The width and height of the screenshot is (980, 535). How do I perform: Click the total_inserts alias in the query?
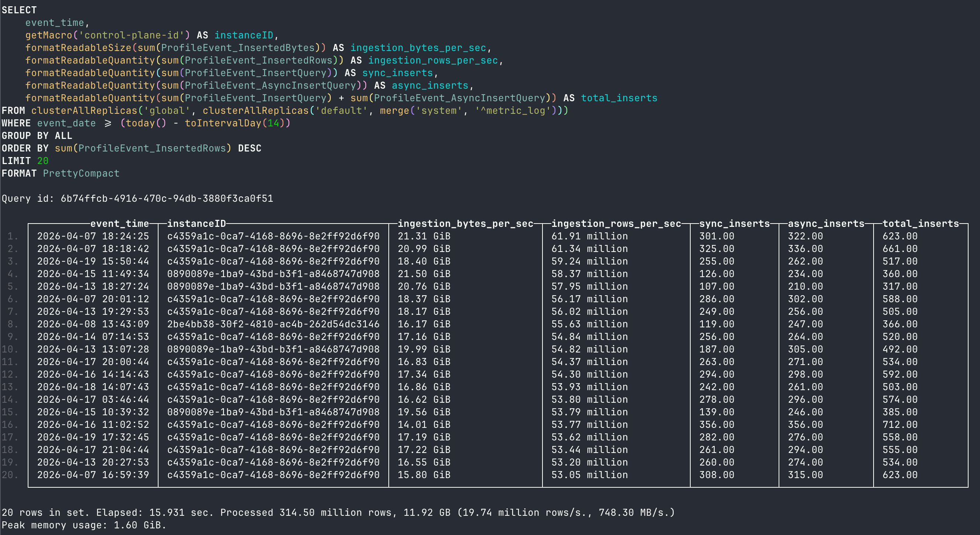coord(619,98)
